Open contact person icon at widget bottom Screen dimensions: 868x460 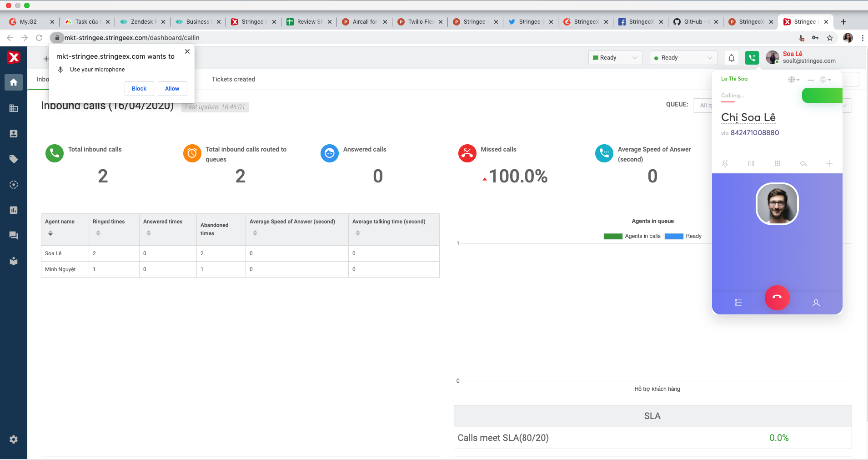(x=816, y=303)
